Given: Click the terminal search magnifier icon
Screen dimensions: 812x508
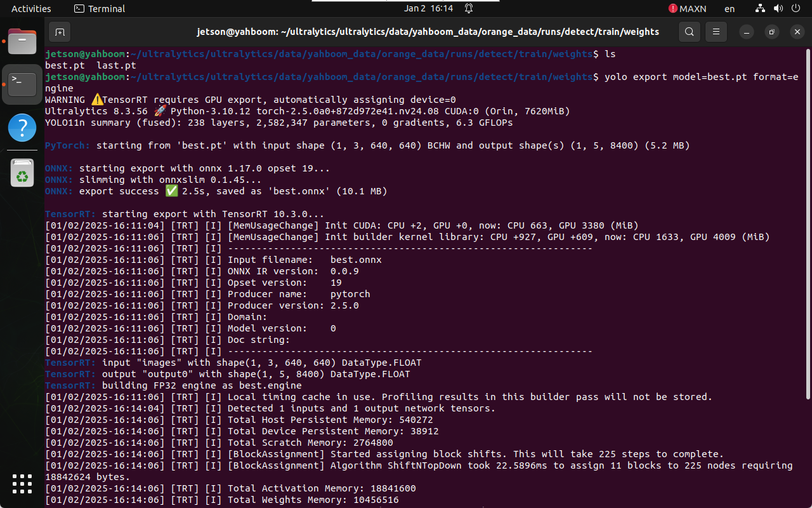Looking at the screenshot, I should (689, 32).
